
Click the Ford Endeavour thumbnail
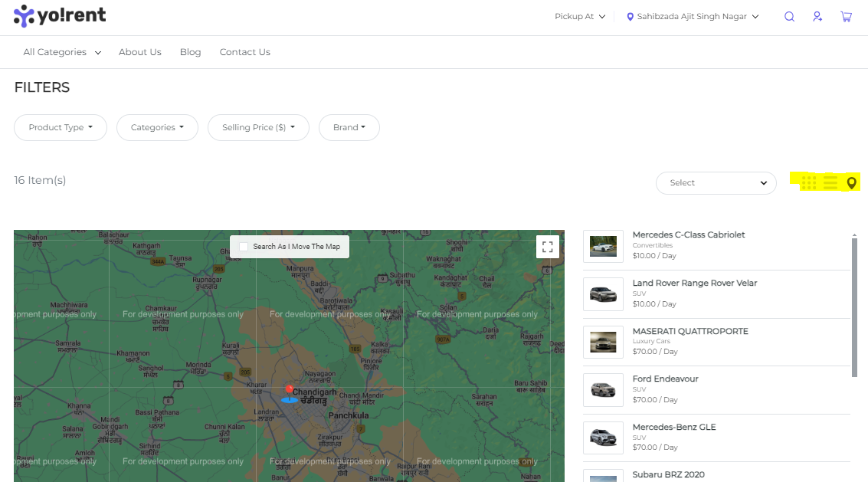(604, 390)
